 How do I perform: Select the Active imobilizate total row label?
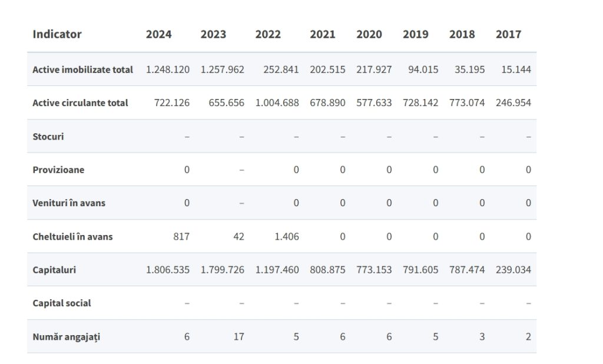click(82, 70)
